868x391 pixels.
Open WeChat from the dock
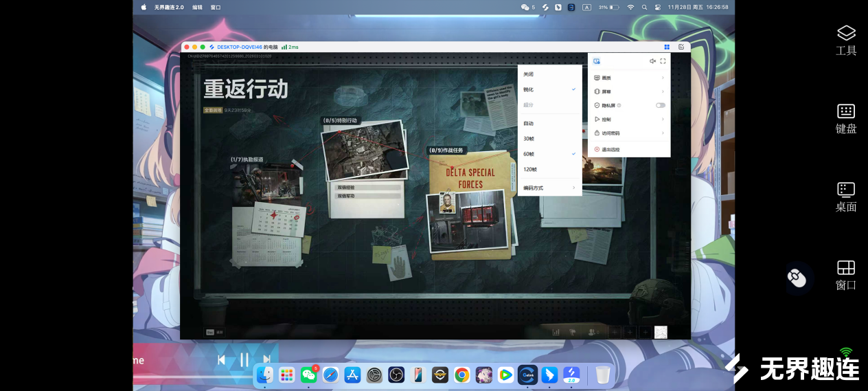[x=309, y=375]
